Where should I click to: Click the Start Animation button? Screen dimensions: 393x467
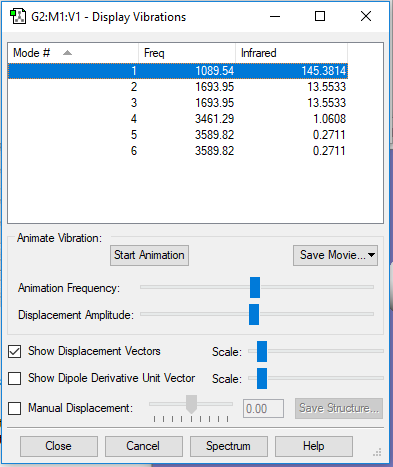point(149,255)
